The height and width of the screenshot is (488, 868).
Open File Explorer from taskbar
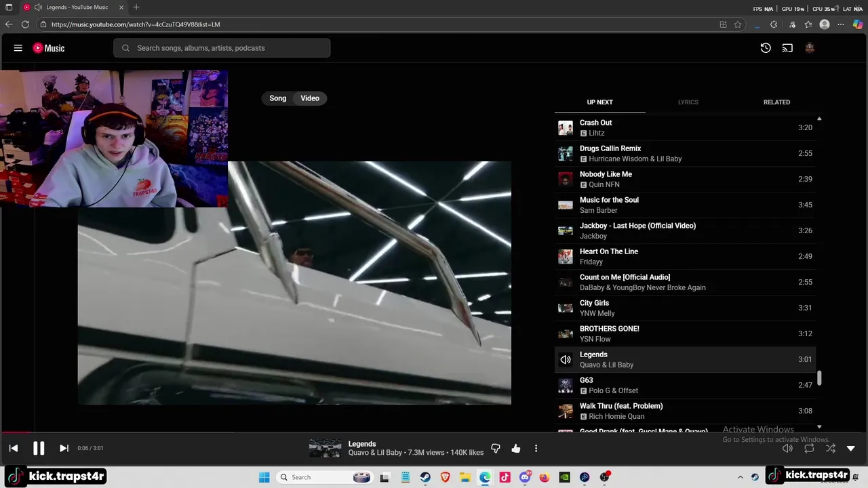click(x=465, y=477)
